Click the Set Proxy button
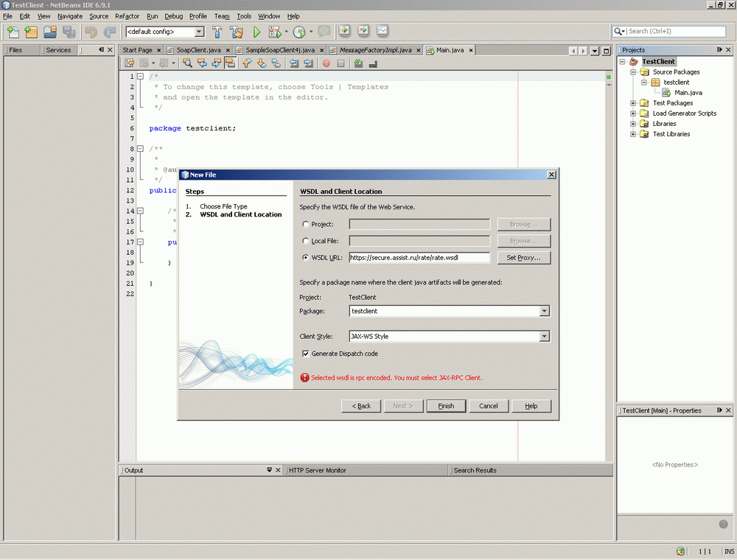The width and height of the screenshot is (737, 560). coord(523,257)
